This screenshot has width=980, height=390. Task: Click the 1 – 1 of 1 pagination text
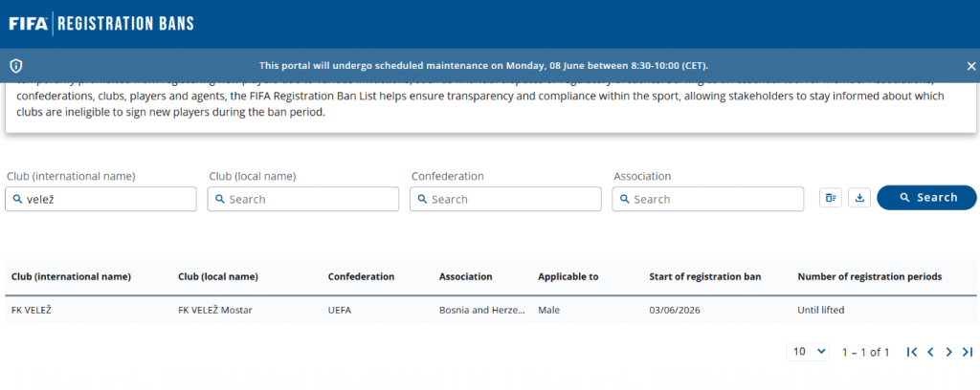865,352
